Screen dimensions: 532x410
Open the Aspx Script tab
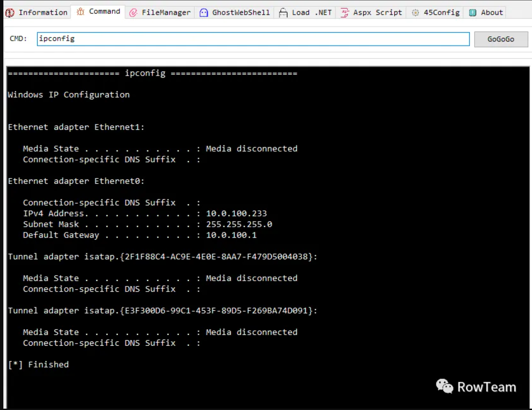tap(371, 13)
